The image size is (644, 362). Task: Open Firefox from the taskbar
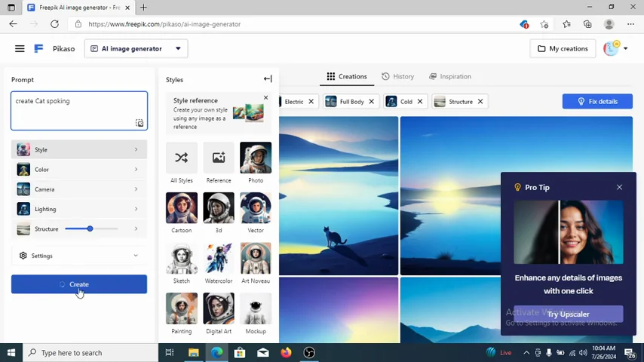pos(286,352)
